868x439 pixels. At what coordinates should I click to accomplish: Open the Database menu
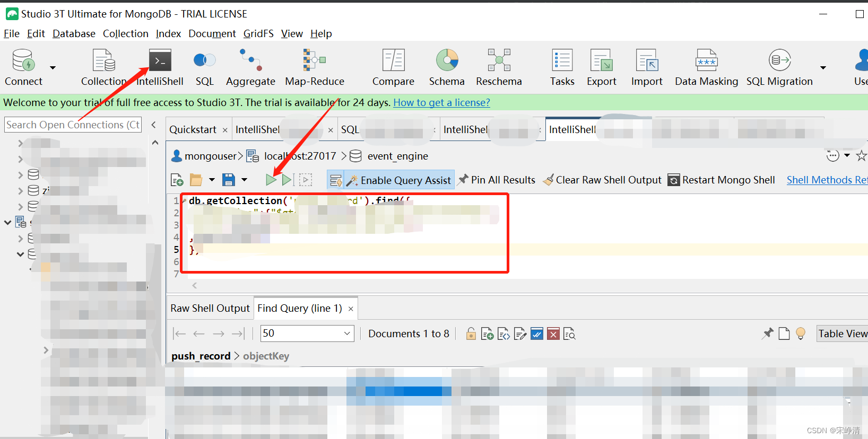pos(74,33)
